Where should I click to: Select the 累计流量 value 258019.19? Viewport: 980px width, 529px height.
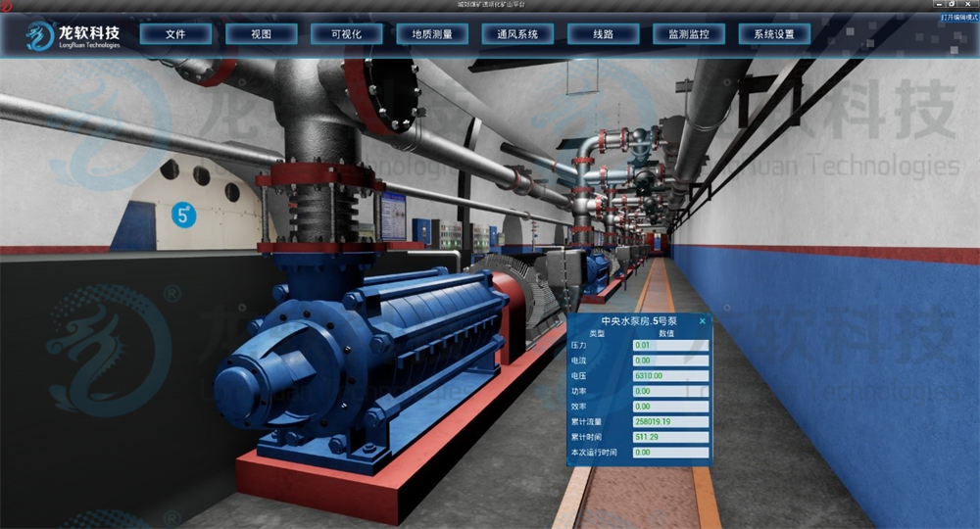point(670,421)
